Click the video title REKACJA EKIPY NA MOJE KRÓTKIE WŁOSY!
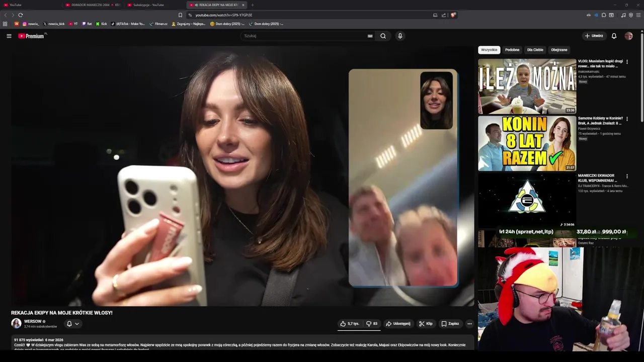The height and width of the screenshot is (362, 644). tap(62, 313)
